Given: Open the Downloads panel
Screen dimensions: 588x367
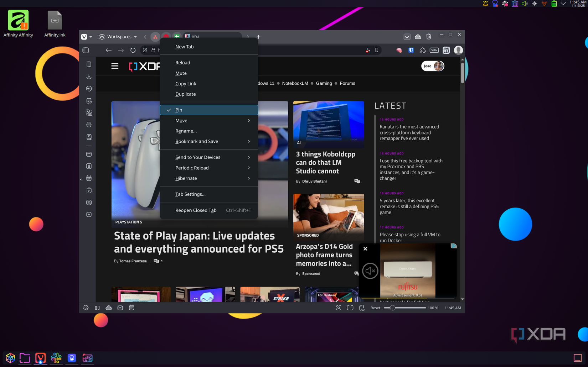Looking at the screenshot, I should tap(89, 77).
